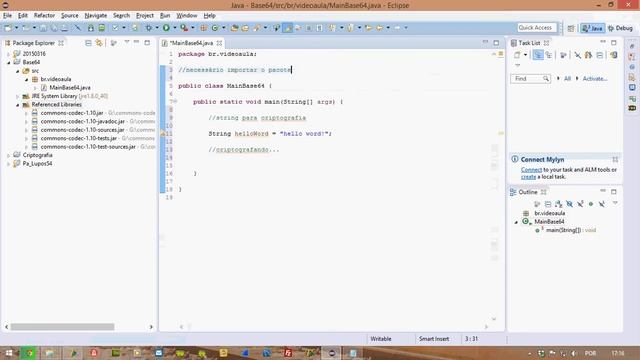Toggle Link with Editor in Package Explorer
The width and height of the screenshot is (640, 360).
click(x=99, y=43)
